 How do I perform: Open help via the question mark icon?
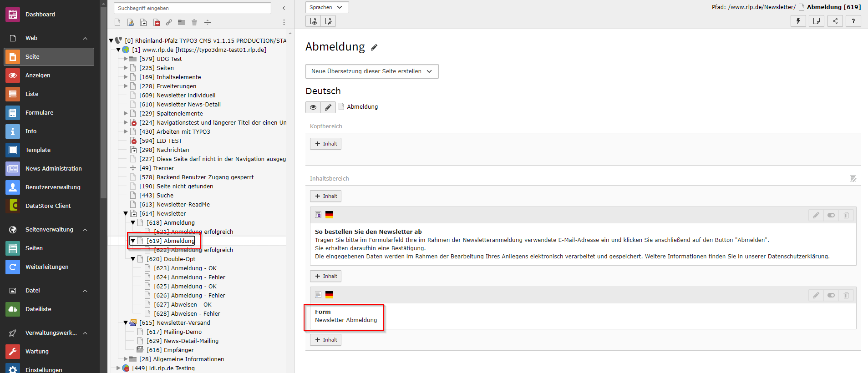[853, 21]
